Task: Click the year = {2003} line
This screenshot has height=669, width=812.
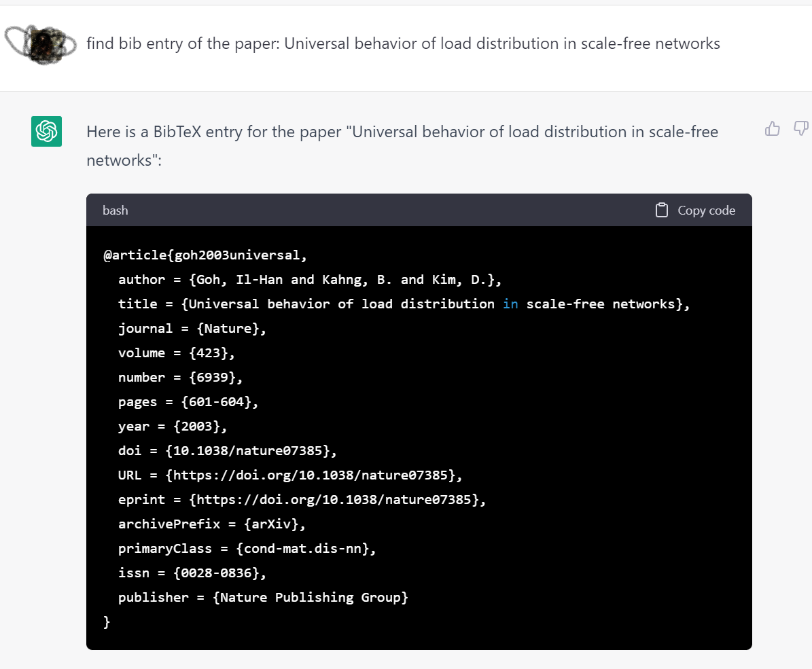Action: (173, 427)
